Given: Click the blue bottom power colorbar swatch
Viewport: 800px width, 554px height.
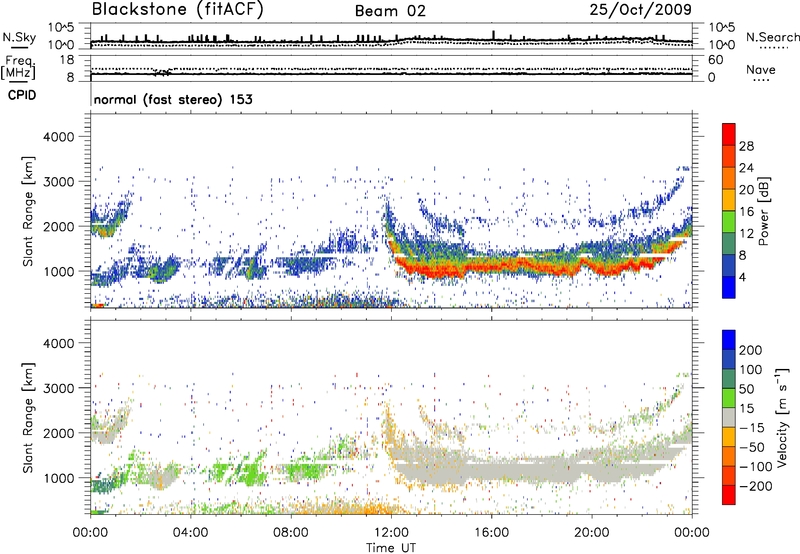Looking at the screenshot, I should pos(729,288).
